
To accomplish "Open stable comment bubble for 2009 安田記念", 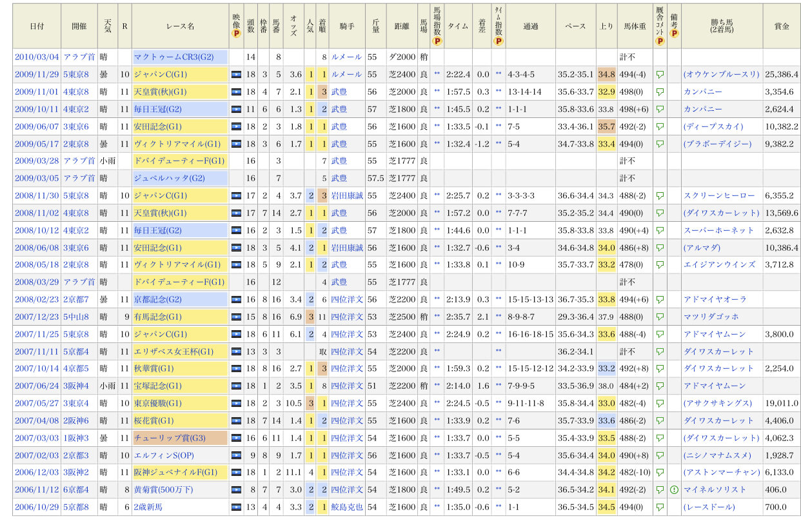I will [660, 126].
